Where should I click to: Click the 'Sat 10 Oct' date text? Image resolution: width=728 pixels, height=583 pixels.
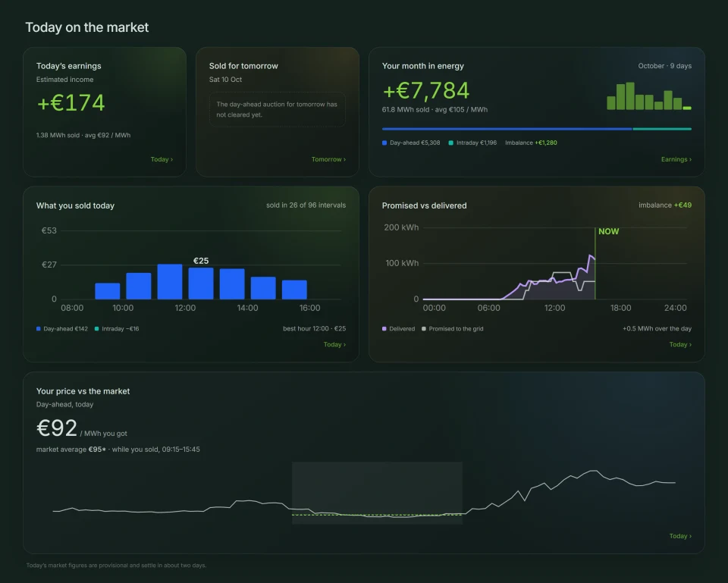click(225, 80)
